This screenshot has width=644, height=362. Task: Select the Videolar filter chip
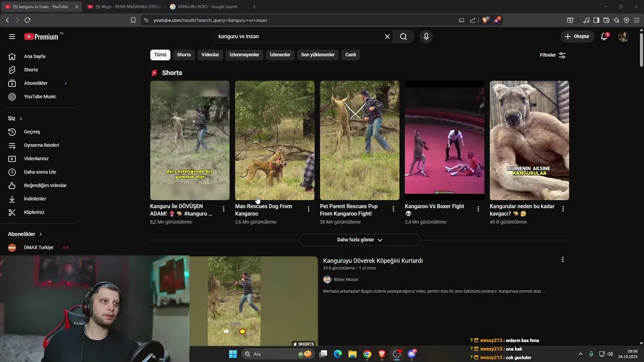210,55
